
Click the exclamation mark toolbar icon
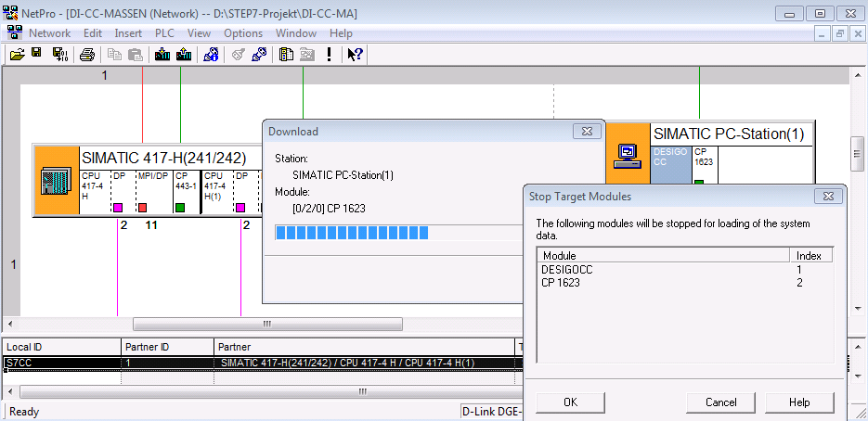coord(329,55)
